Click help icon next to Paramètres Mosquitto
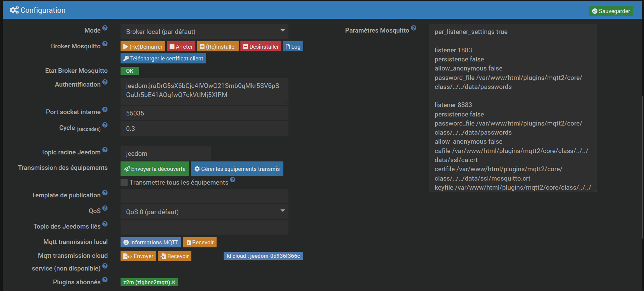The width and height of the screenshot is (644, 291). pos(414,28)
